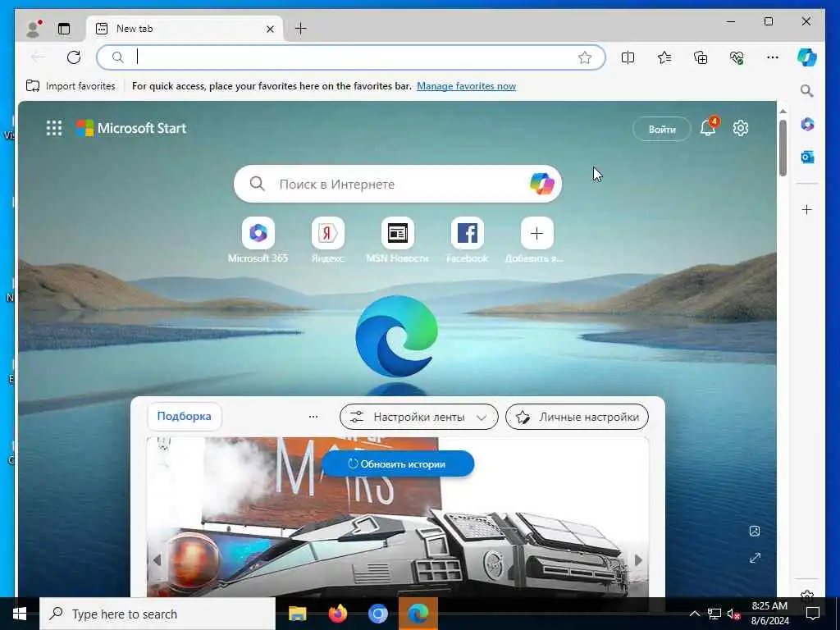840x630 pixels.
Task: Add sidebar app with plus icon
Action: (x=807, y=209)
